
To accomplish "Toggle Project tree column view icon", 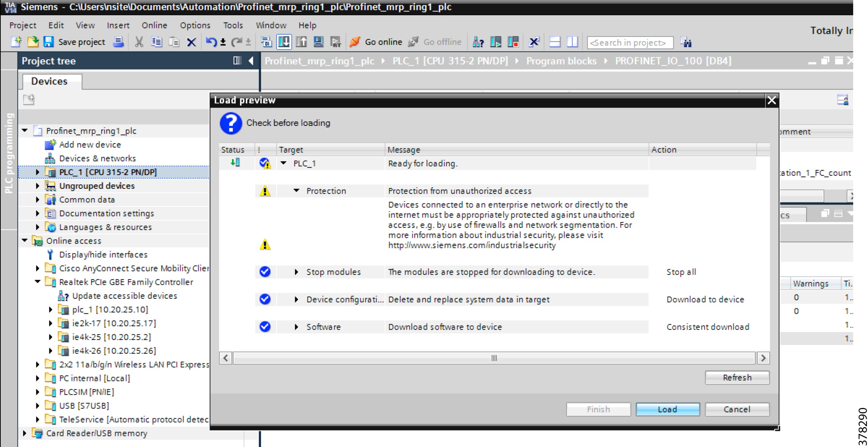I will pyautogui.click(x=237, y=60).
